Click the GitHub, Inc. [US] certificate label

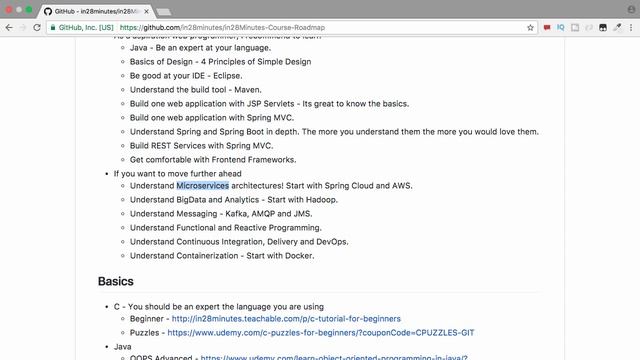(x=86, y=28)
